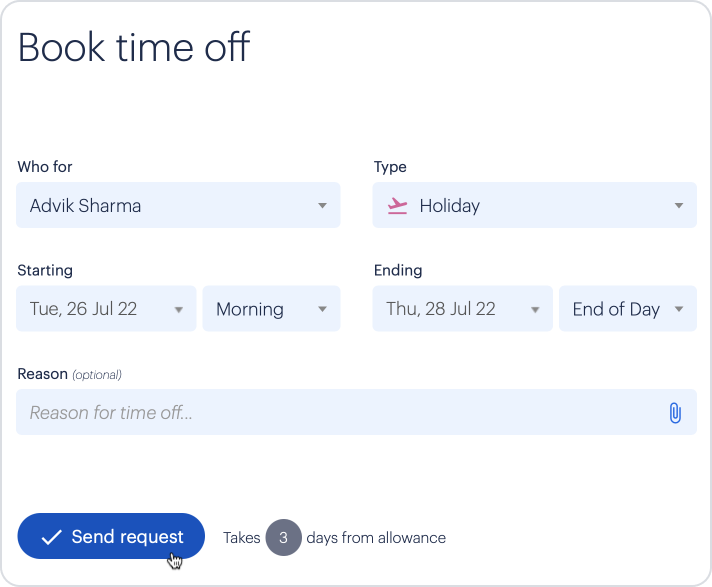This screenshot has height=587, width=712.
Task: Click the checkmark icon on Send request
Action: (52, 538)
